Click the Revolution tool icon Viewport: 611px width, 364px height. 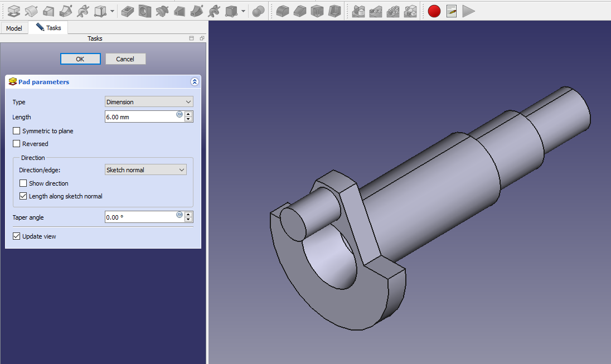pos(31,11)
